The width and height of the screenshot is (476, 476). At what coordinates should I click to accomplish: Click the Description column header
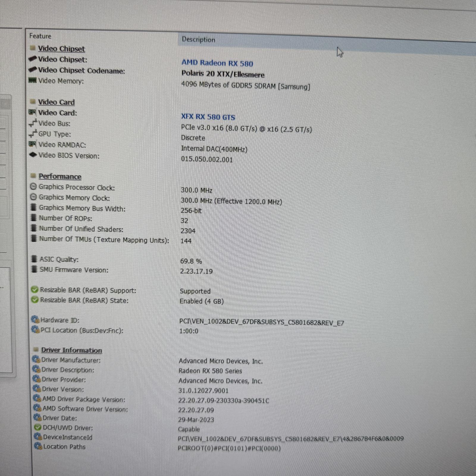198,40
